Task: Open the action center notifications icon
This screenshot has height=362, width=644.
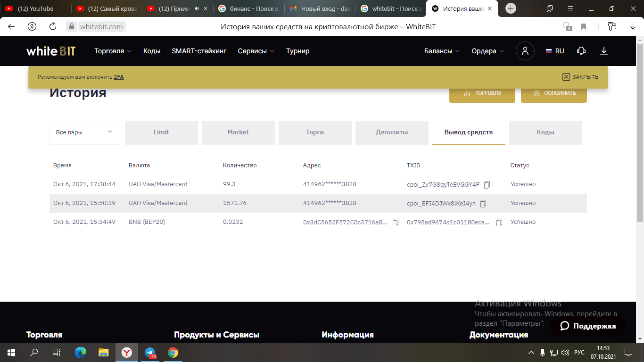Action: click(x=628, y=353)
